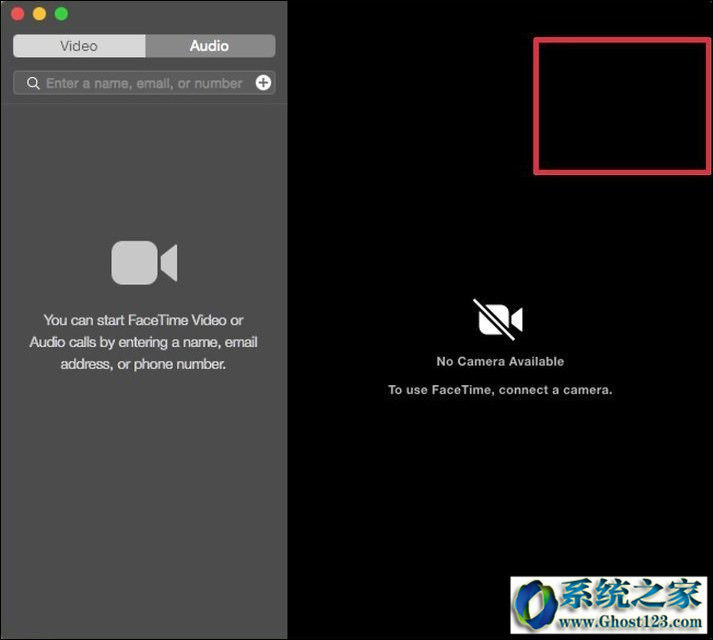This screenshot has width=713, height=640.
Task: Switch to the Audio tab
Action: click(x=210, y=46)
